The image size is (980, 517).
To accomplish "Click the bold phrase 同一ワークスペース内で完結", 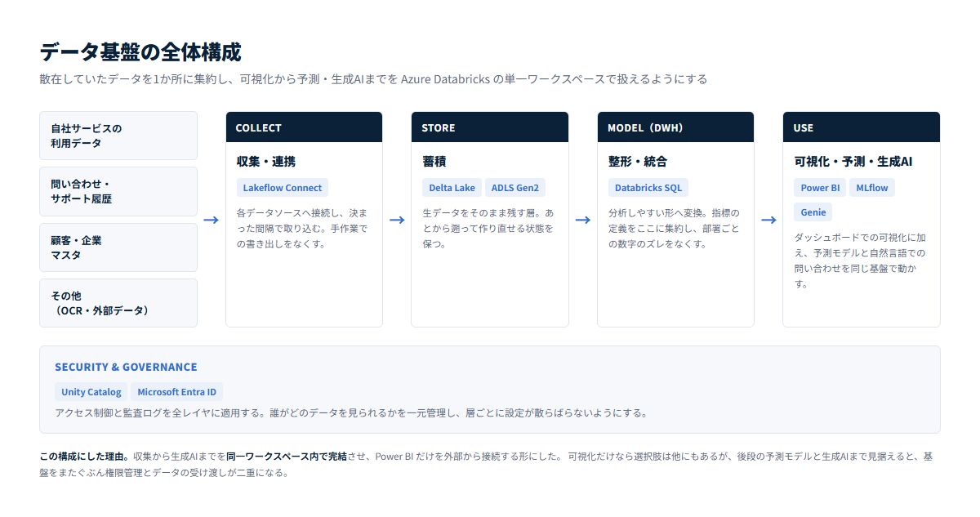I will pyautogui.click(x=287, y=457).
